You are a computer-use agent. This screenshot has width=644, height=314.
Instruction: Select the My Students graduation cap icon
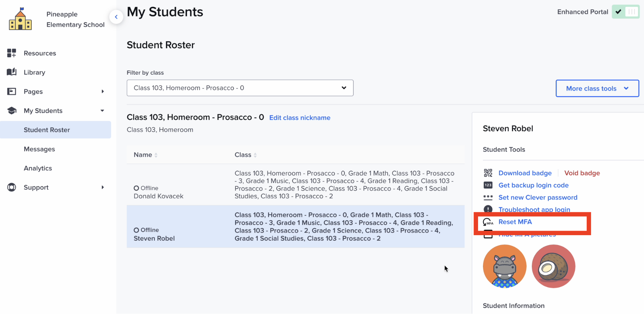(12, 111)
